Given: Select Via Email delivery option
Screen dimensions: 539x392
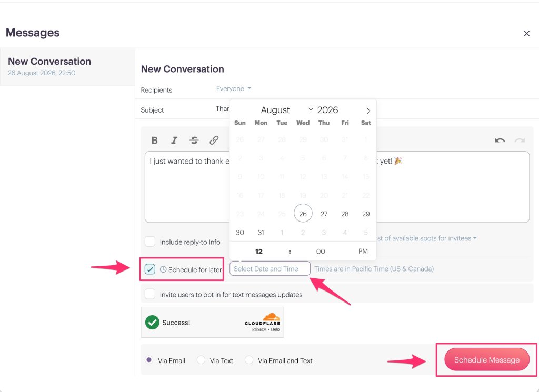Looking at the screenshot, I should 149,360.
